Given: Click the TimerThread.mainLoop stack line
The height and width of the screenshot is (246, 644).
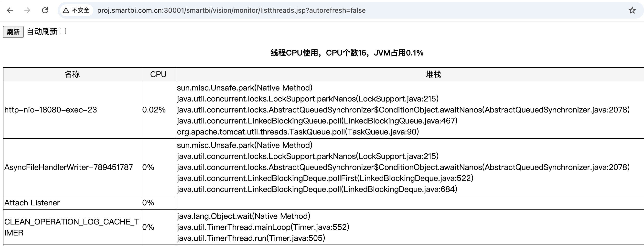Looking at the screenshot, I should (263, 227).
